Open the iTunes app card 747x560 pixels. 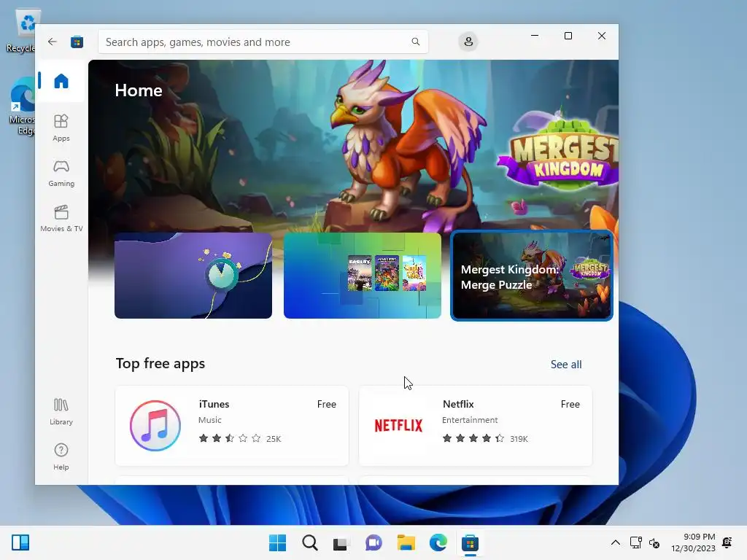232,426
